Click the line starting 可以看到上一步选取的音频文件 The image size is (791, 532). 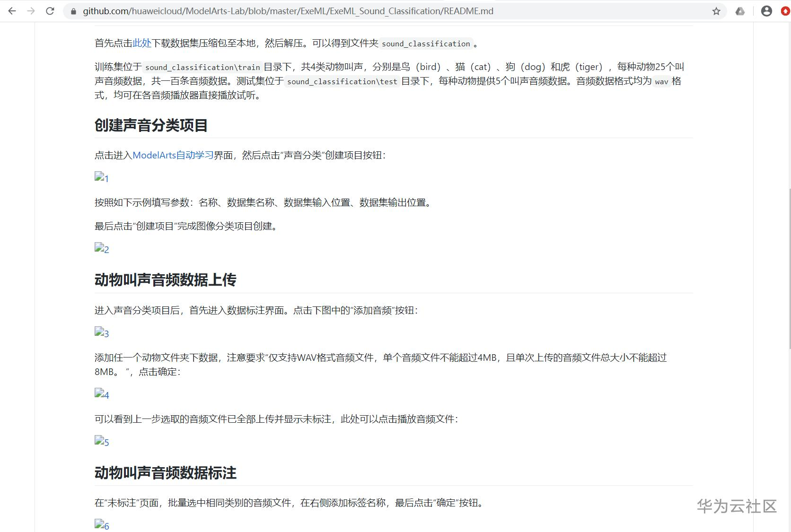click(276, 419)
